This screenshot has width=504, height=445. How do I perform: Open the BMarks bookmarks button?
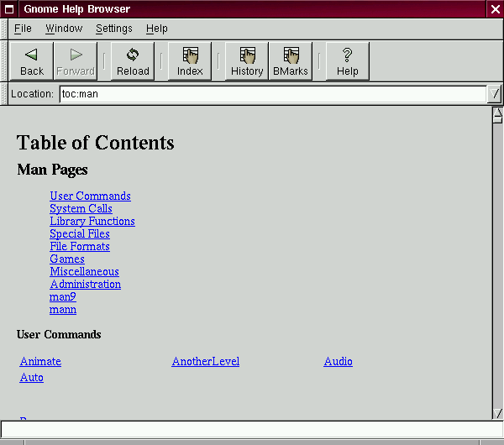[291, 61]
